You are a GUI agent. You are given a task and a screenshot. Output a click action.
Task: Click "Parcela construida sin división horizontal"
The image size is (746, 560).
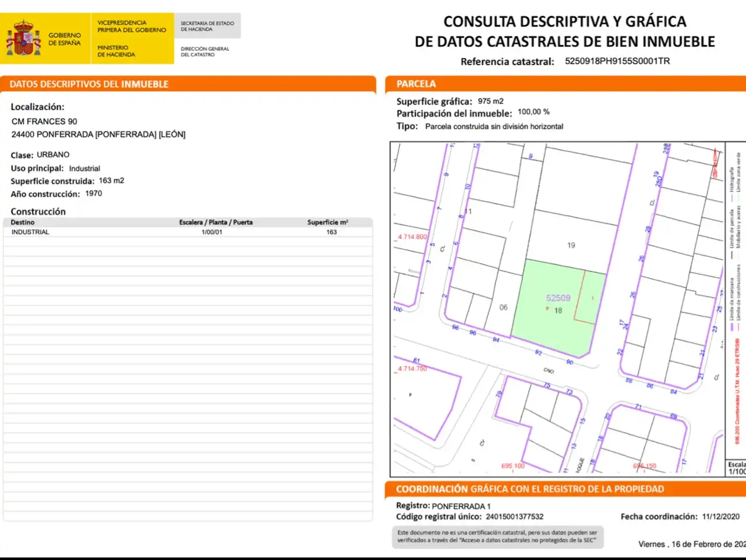tap(494, 126)
